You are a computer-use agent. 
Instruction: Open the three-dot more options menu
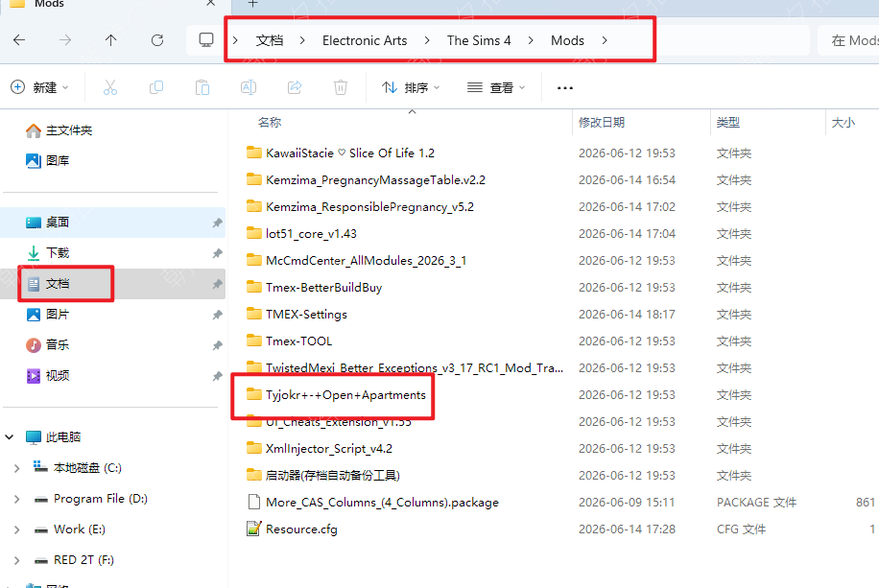pyautogui.click(x=565, y=88)
